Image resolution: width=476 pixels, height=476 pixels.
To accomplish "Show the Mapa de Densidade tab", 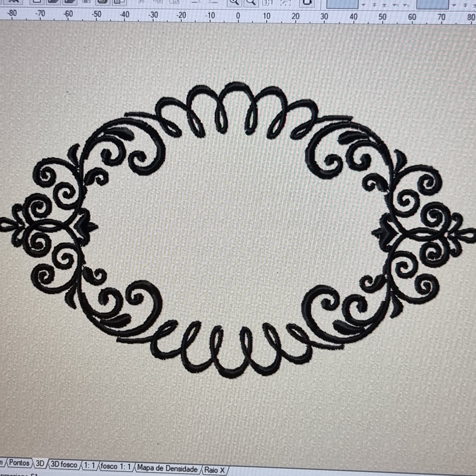I will click(167, 469).
